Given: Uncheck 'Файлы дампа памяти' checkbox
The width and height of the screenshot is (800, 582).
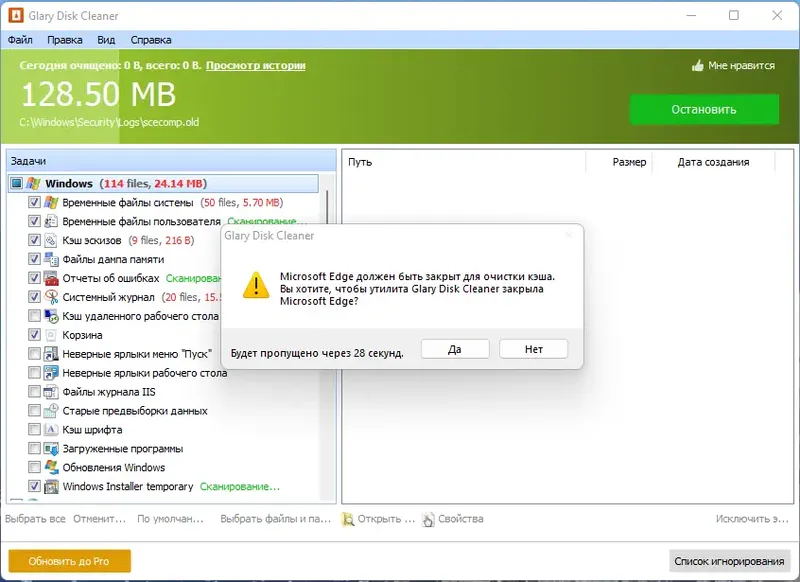Looking at the screenshot, I should tap(34, 259).
